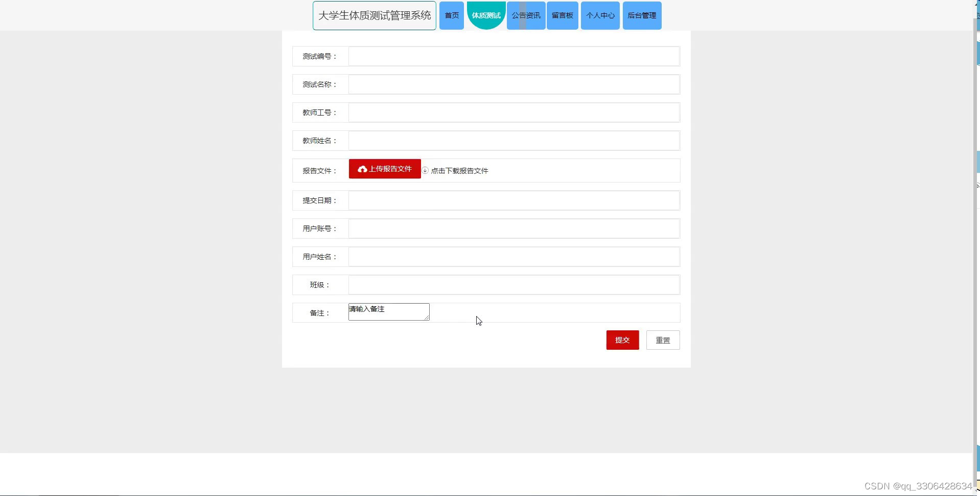The height and width of the screenshot is (496, 980).
Task: Click the 重置 reset button
Action: (x=663, y=340)
